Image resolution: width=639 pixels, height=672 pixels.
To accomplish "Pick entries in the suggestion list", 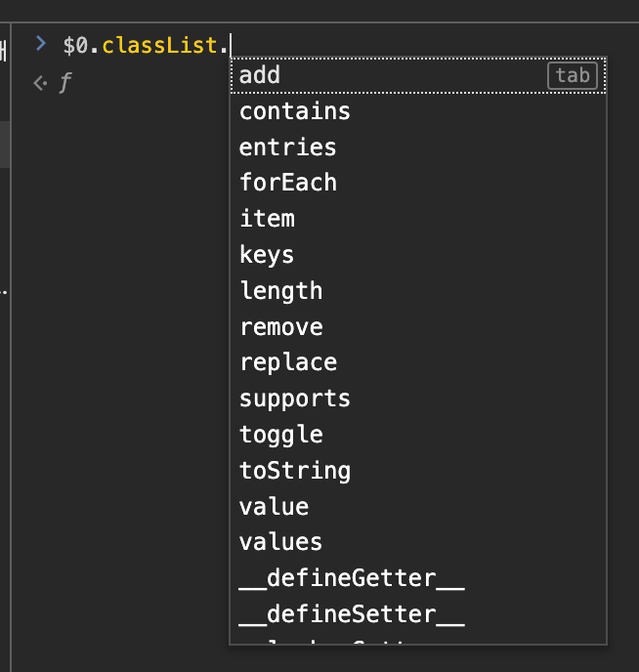I will [x=418, y=147].
